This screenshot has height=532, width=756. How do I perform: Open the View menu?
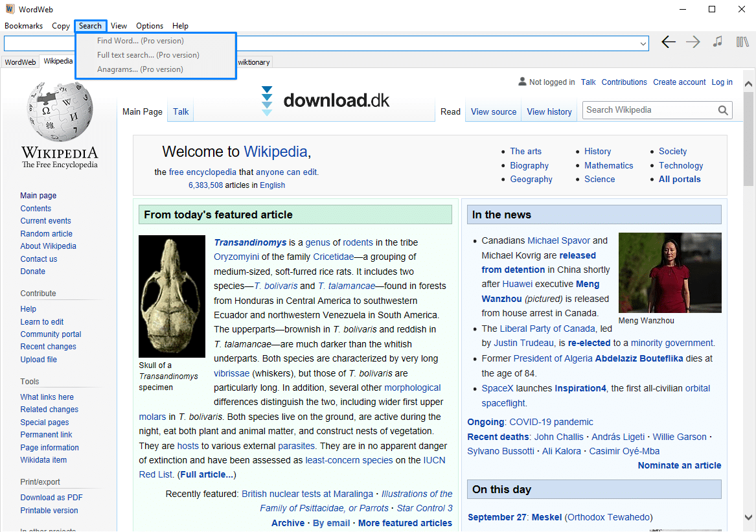click(119, 26)
